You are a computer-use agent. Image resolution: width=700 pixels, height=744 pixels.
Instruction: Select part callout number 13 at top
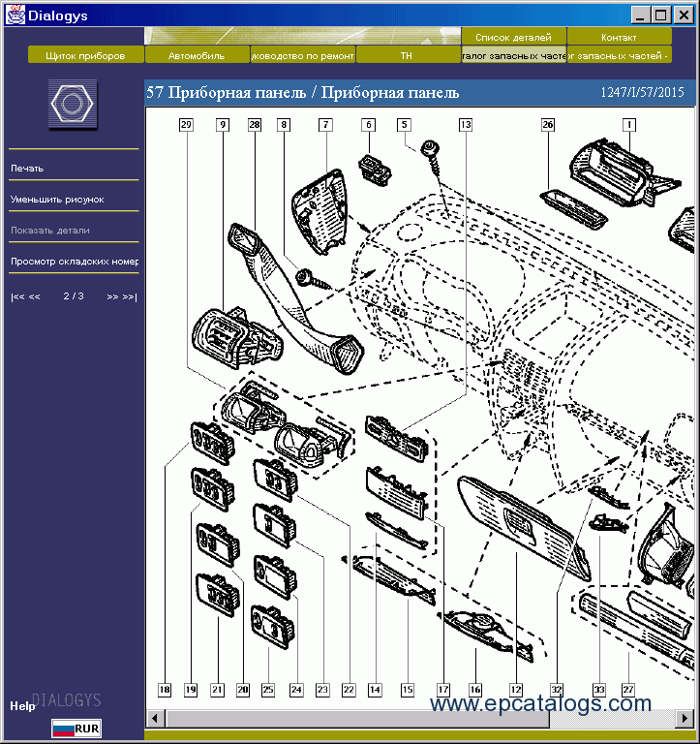pyautogui.click(x=466, y=125)
